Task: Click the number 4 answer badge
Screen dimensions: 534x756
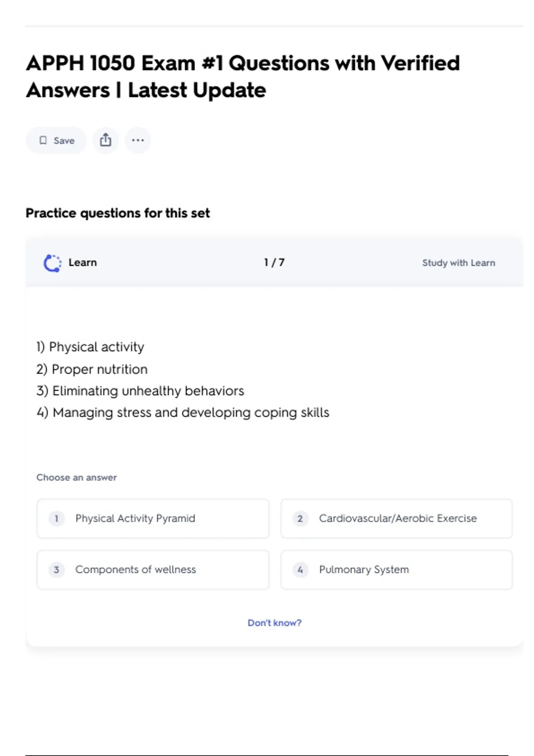Action: [x=300, y=570]
